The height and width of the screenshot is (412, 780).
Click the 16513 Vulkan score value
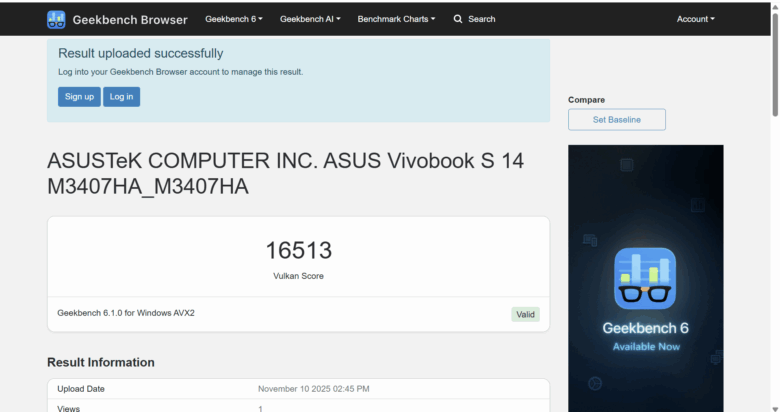click(298, 250)
